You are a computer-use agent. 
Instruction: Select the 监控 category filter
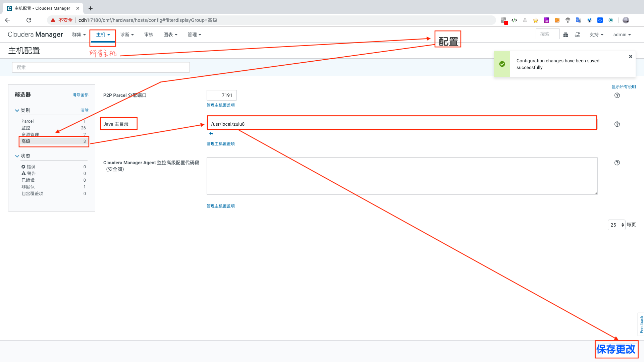click(26, 128)
